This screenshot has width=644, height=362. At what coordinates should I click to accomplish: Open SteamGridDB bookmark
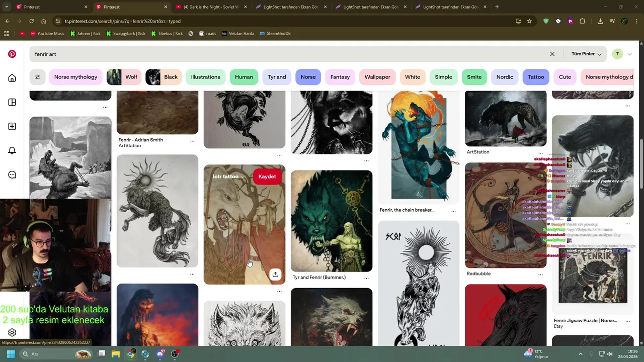[x=275, y=33]
